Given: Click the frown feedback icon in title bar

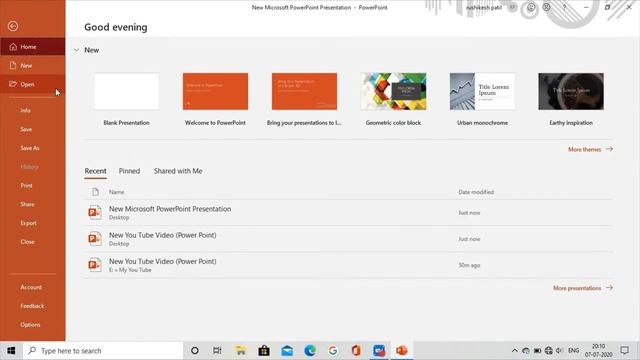Looking at the screenshot, I should click(547, 7).
